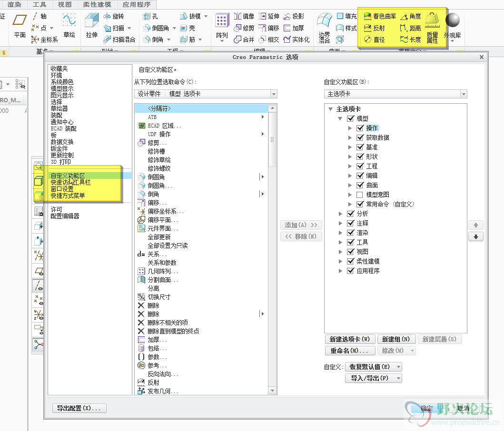Expand the 工具 tab node

[340, 242]
